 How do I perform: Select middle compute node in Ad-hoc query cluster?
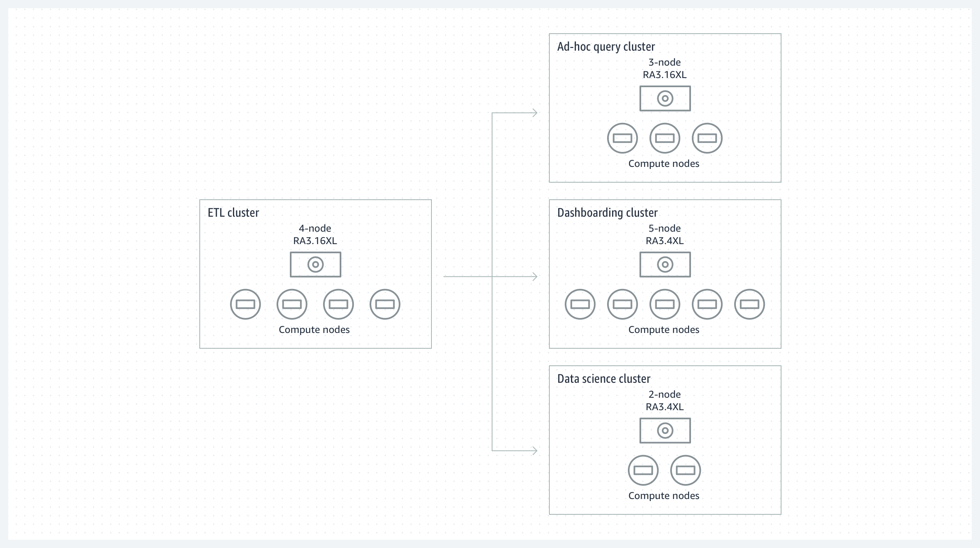click(665, 138)
